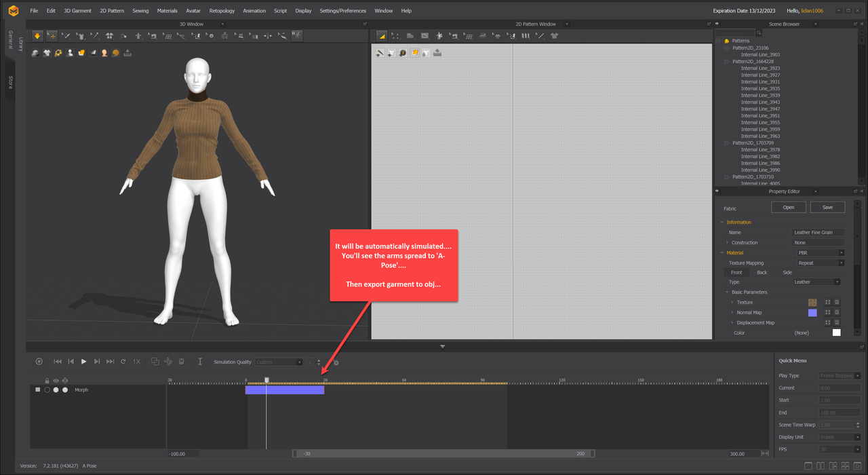
Task: Click the Fabric Save button
Action: (x=827, y=208)
